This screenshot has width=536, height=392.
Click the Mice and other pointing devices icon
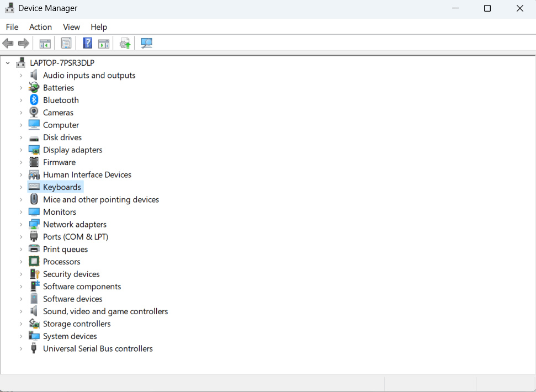34,199
